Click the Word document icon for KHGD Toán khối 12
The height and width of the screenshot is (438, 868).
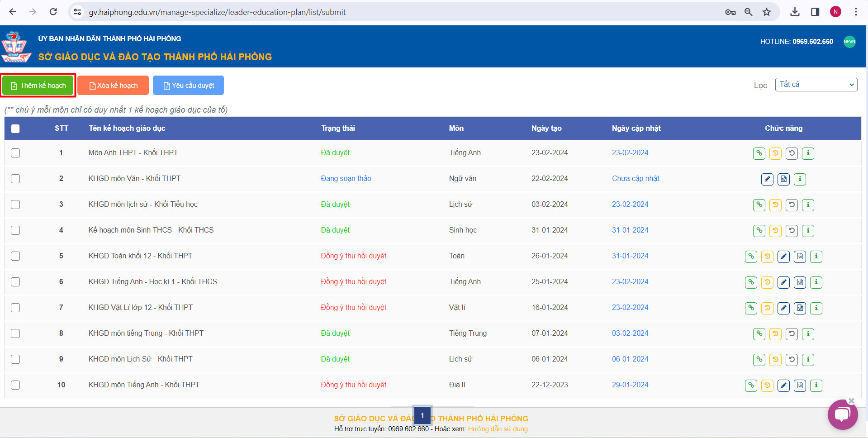(x=800, y=257)
